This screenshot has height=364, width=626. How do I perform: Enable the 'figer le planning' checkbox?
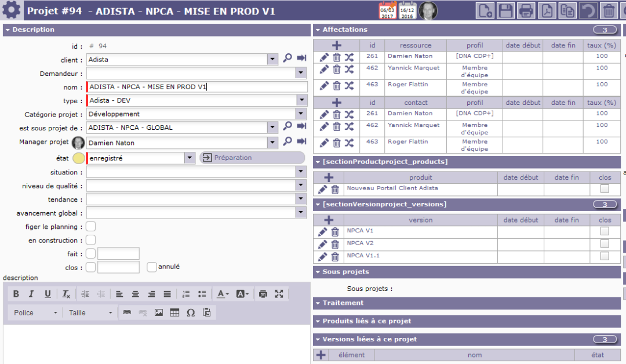click(x=91, y=227)
